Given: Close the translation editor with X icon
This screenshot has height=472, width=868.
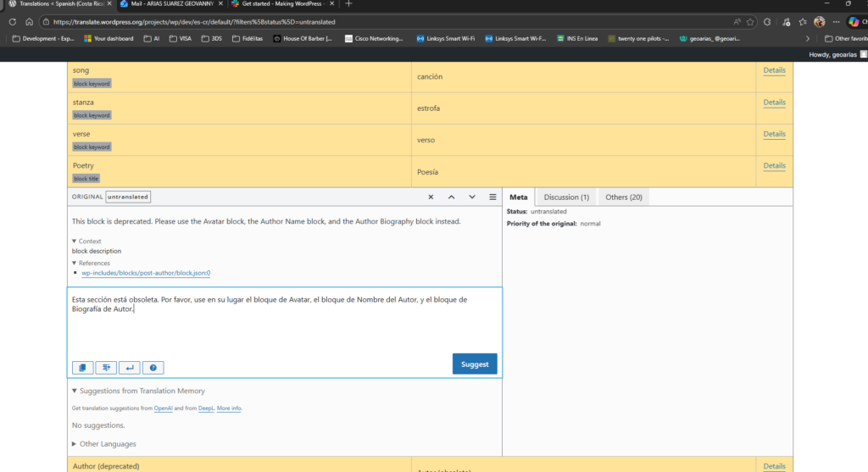Looking at the screenshot, I should coord(431,197).
